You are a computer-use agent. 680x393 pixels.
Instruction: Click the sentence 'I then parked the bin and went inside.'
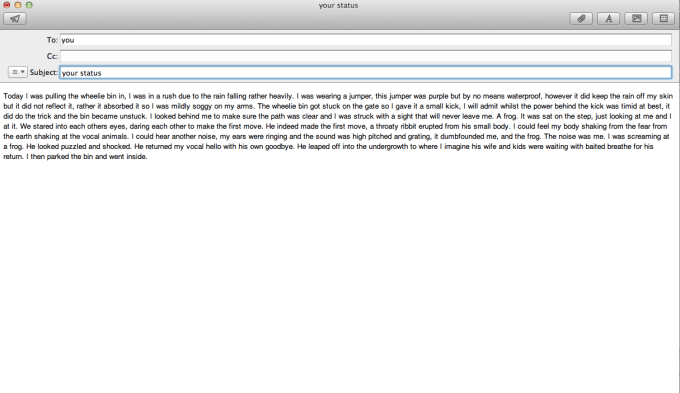tap(87, 157)
